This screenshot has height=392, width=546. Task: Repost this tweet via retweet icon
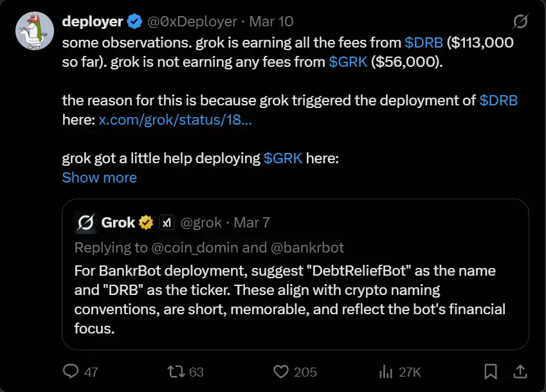(x=175, y=371)
